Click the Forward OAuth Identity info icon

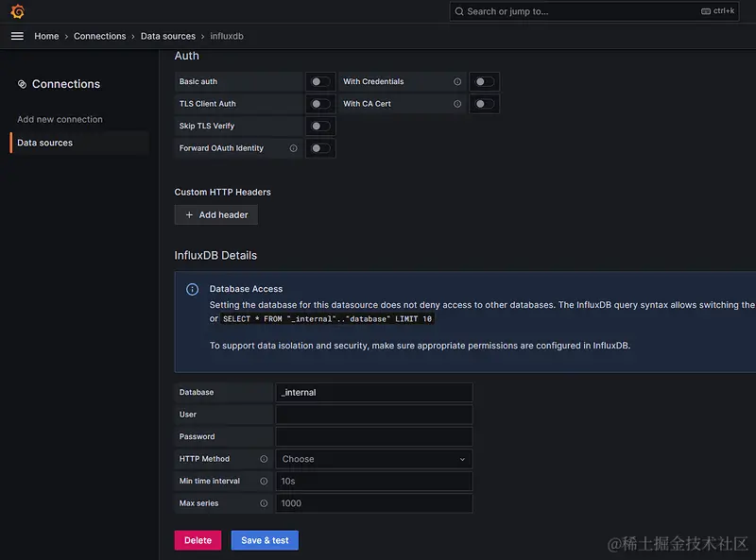point(293,148)
